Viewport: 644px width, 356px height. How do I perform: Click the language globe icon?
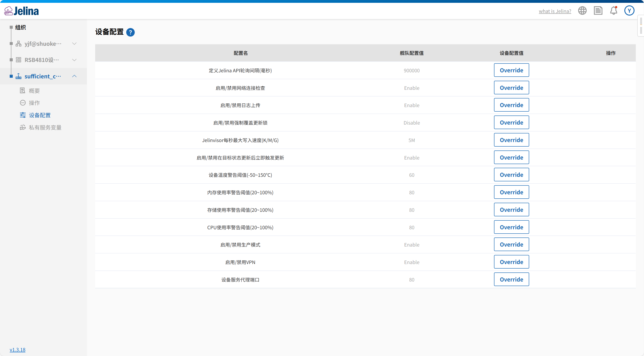pyautogui.click(x=582, y=11)
